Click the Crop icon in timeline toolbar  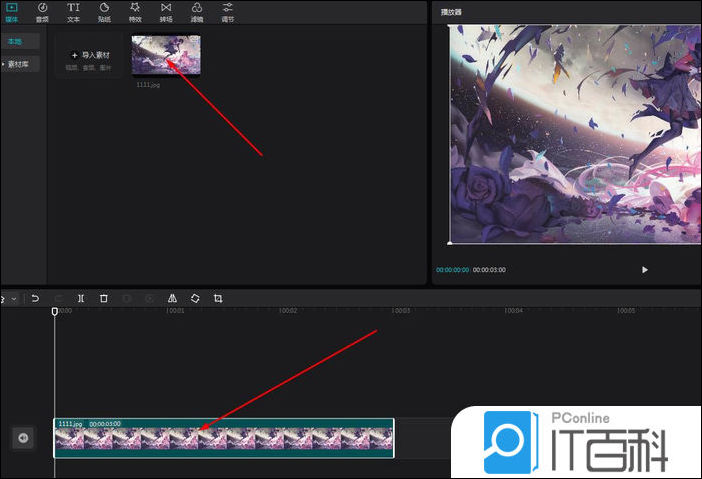pyautogui.click(x=218, y=298)
